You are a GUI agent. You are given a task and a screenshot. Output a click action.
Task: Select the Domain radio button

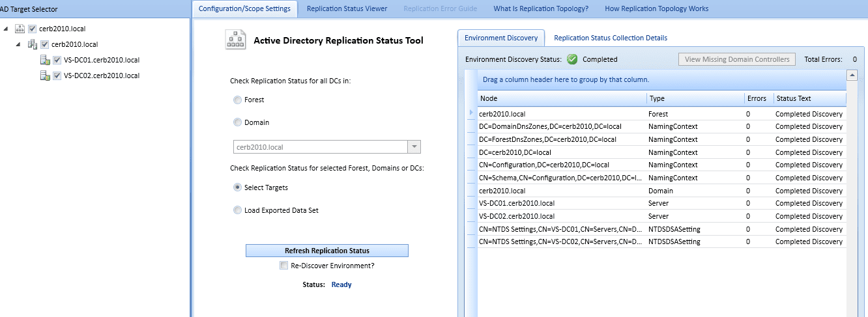click(237, 122)
